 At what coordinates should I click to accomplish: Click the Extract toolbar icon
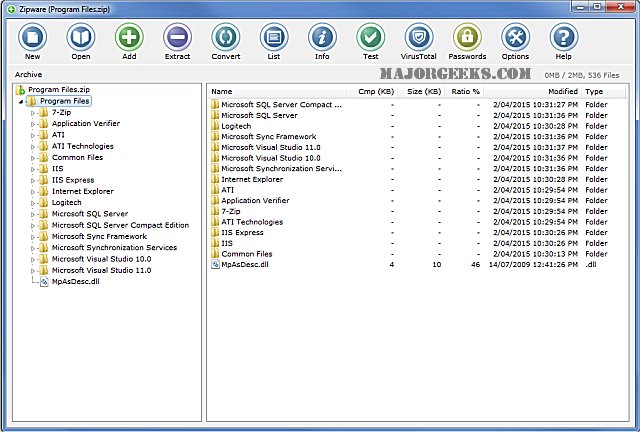(x=178, y=38)
